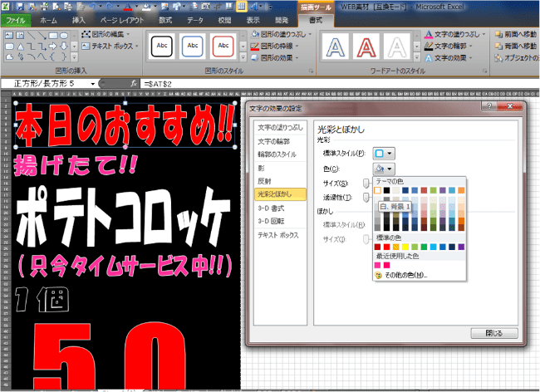Viewport: 540px width, 392px height.
Task: Open the 図形の枠線 dropdown
Action: [275, 46]
